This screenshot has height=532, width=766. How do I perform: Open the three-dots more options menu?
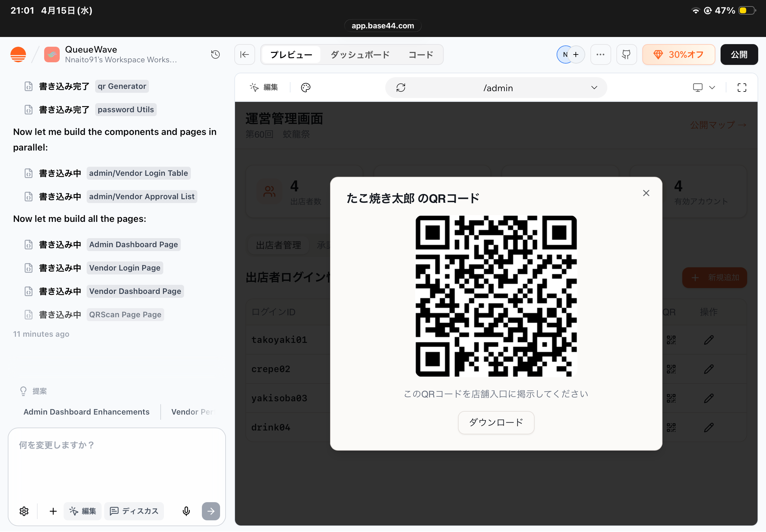click(600, 54)
